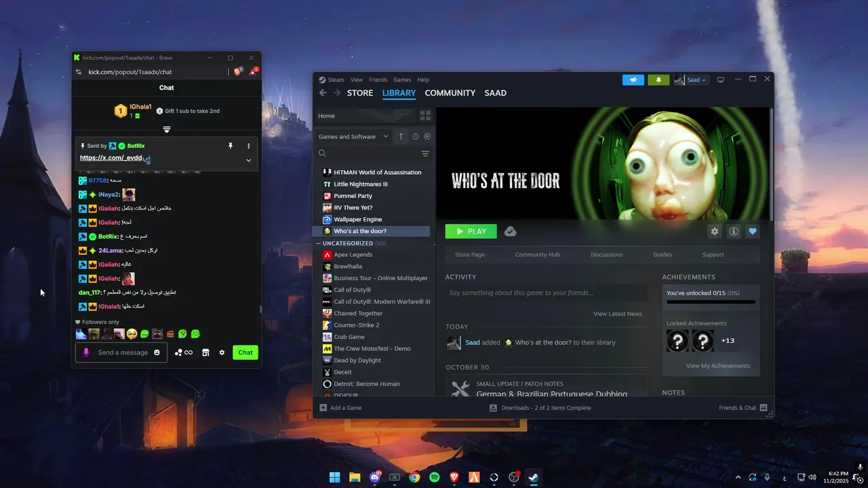Open the Help menu
The height and width of the screenshot is (488, 868).
423,80
